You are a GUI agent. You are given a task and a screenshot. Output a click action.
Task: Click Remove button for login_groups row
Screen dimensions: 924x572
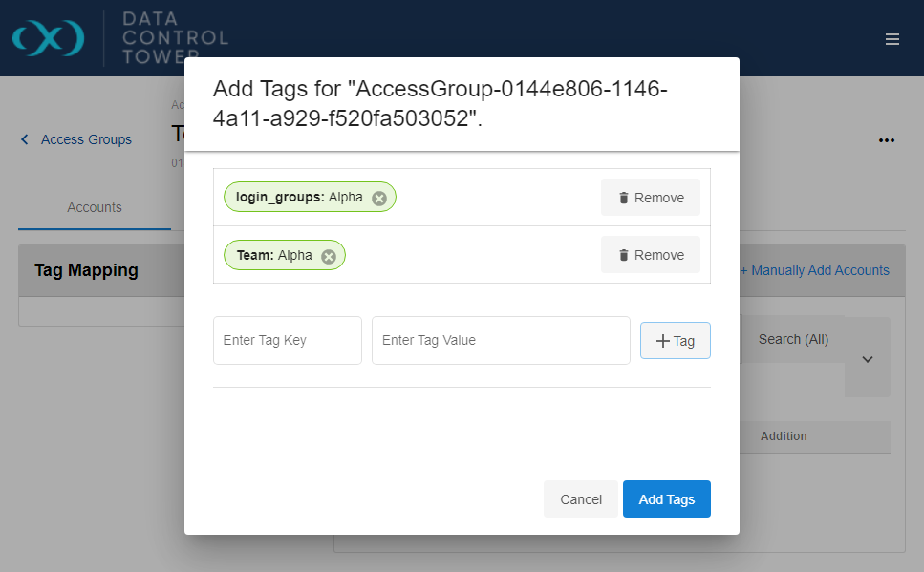pos(651,198)
